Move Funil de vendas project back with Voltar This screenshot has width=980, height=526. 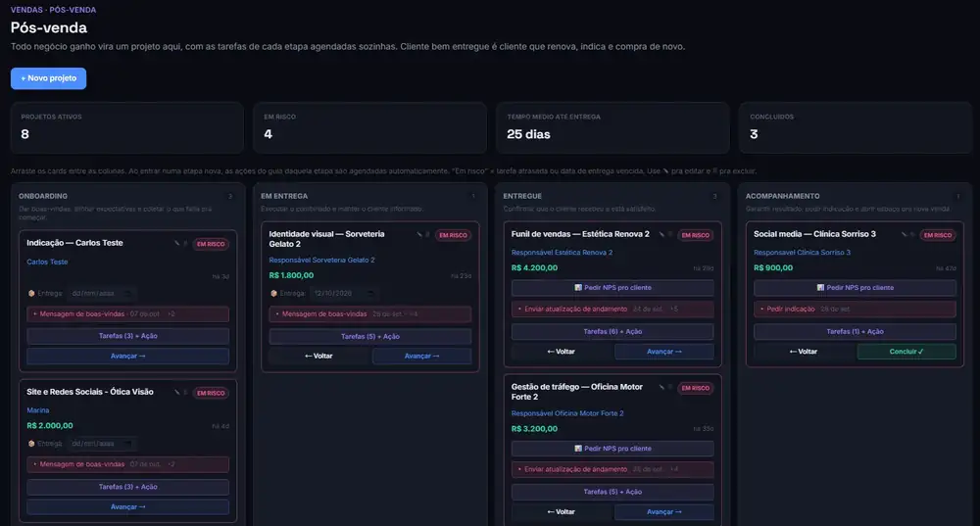562,352
